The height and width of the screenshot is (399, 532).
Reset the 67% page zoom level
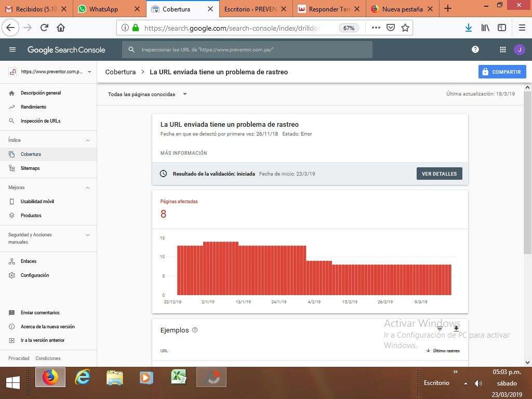(x=349, y=28)
